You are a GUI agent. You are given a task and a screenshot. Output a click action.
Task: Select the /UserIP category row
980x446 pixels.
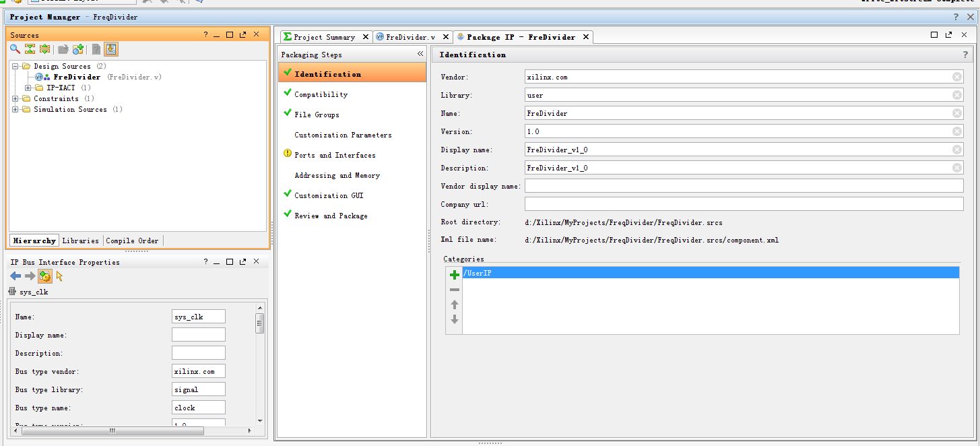pos(711,273)
